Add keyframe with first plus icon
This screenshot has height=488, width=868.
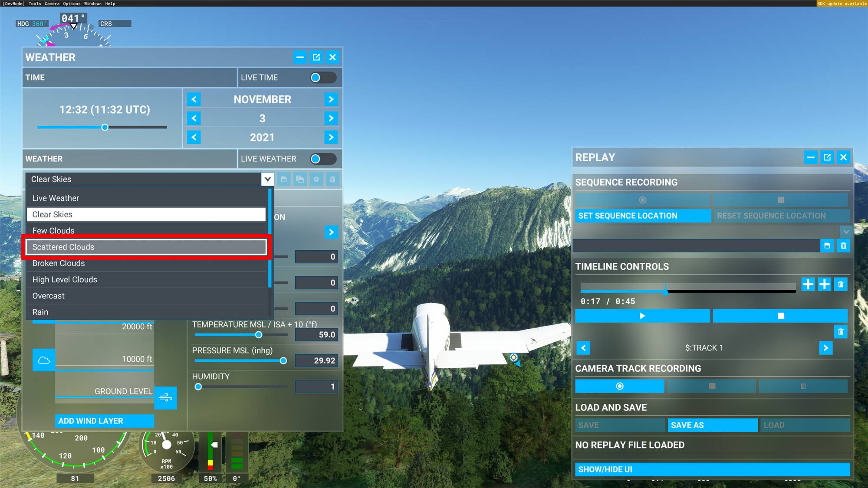click(x=808, y=285)
